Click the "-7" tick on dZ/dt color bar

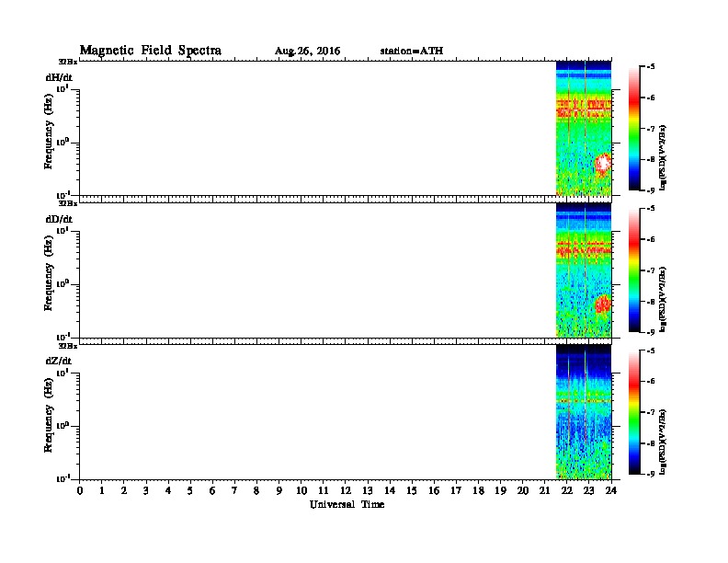(x=651, y=412)
